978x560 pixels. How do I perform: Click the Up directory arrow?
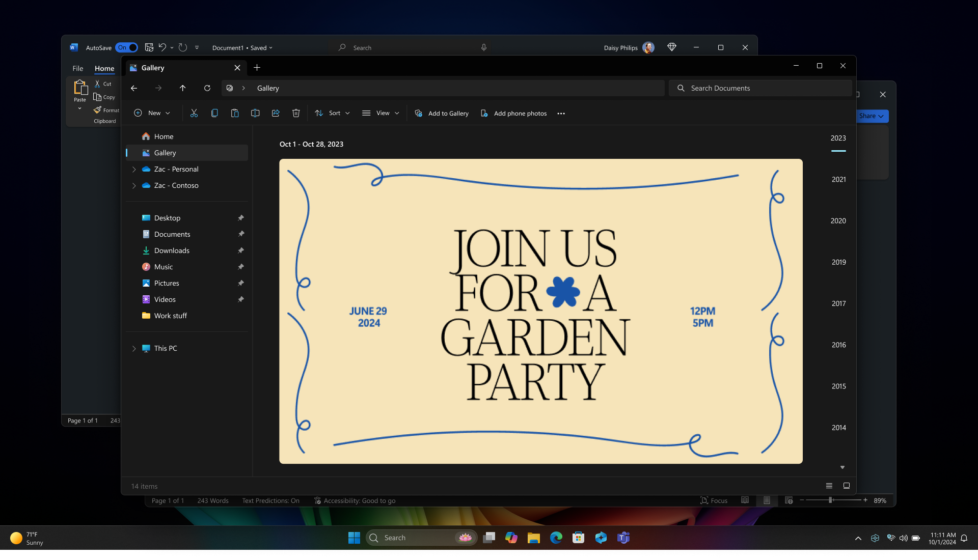[183, 88]
